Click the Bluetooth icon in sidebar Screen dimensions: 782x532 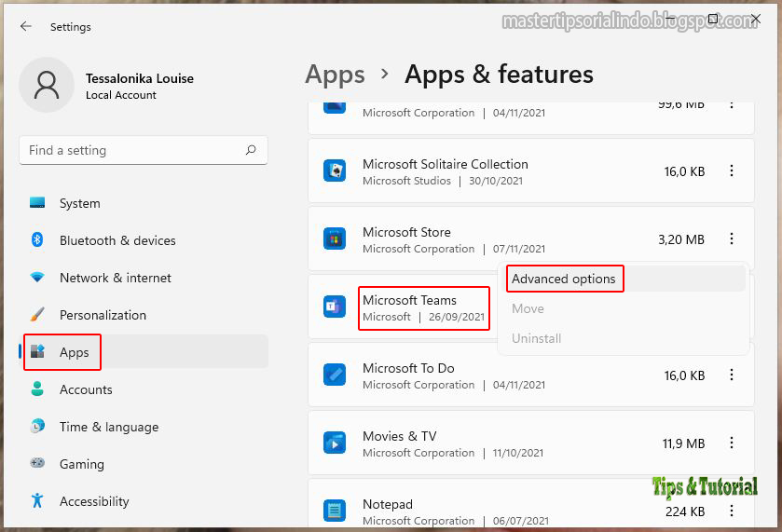click(37, 239)
